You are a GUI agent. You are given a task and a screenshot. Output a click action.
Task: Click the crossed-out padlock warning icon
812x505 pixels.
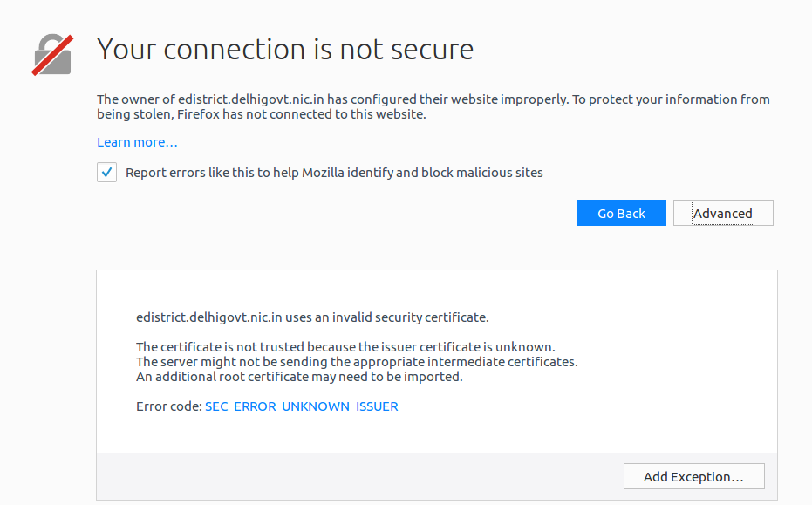coord(52,55)
